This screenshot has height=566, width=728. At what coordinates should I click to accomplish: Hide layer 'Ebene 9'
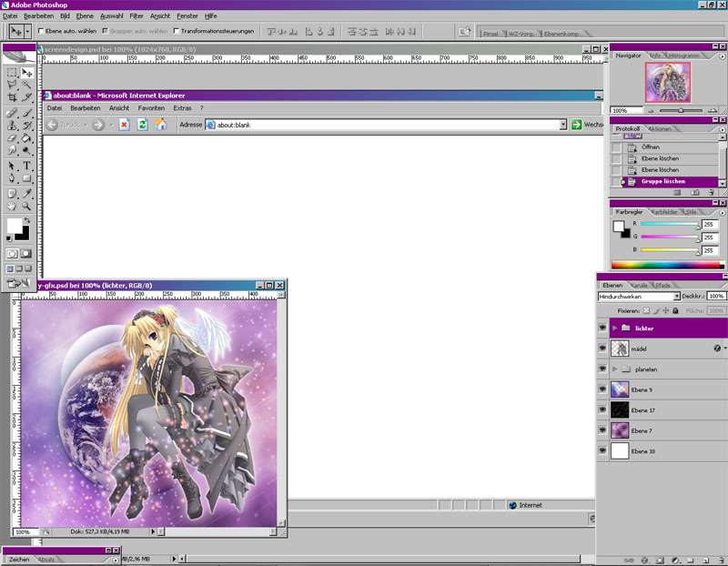[602, 389]
